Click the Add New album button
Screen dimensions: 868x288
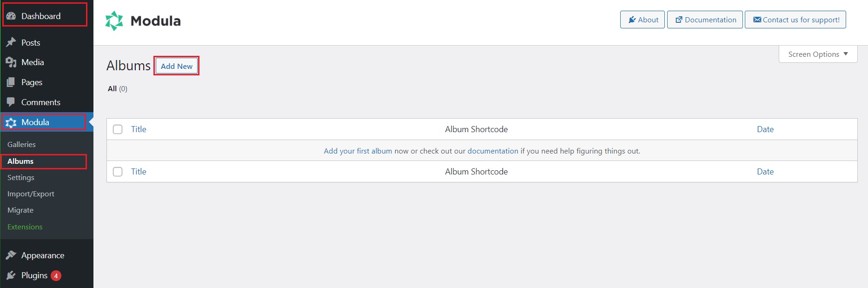point(177,66)
